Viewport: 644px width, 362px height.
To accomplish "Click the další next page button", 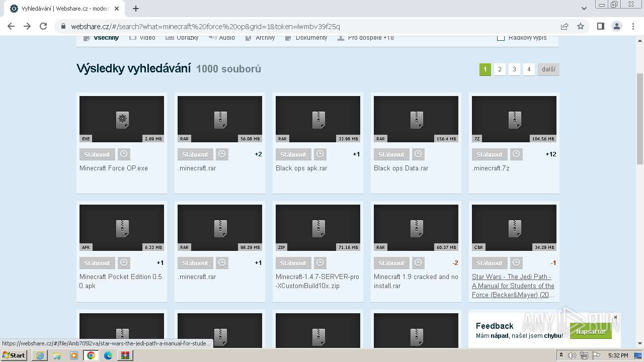I will [x=548, y=69].
